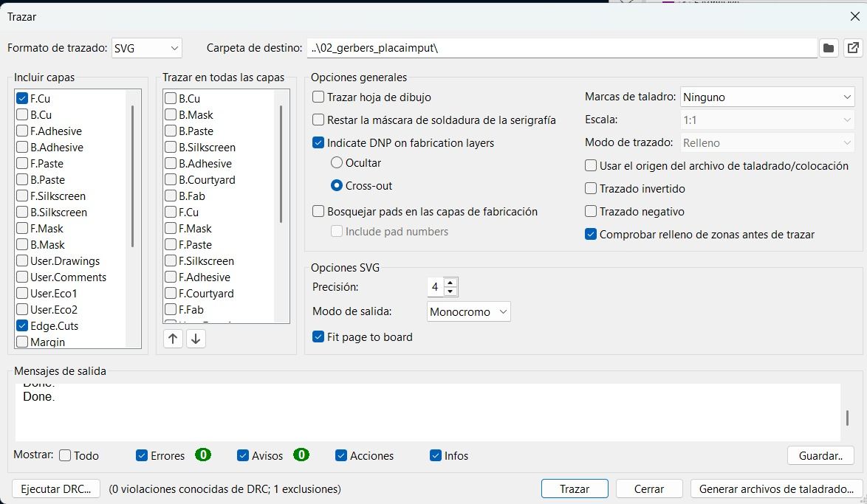Image resolution: width=867 pixels, height=504 pixels.
Task: Enable Trazar hoja de dibujo option
Action: click(x=318, y=97)
